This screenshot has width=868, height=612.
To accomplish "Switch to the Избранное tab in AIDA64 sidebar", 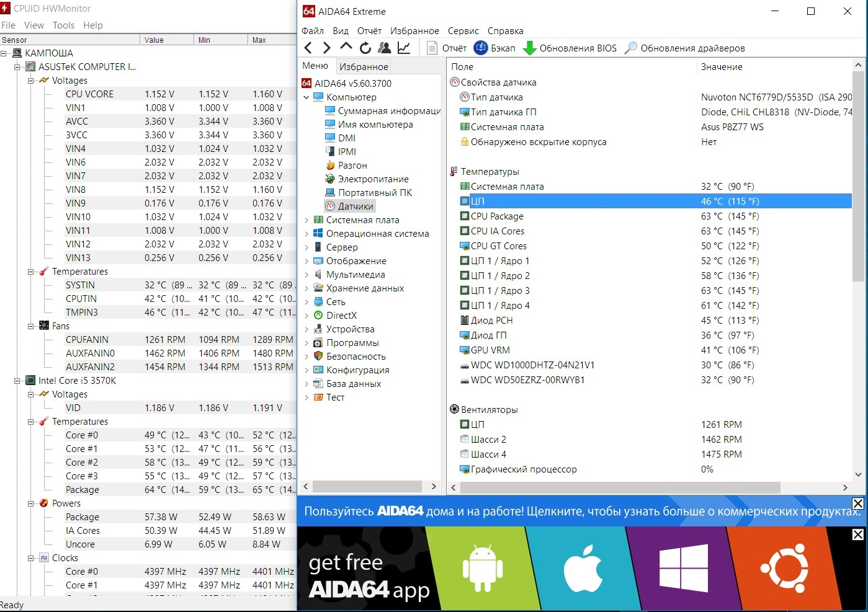I will (364, 66).
